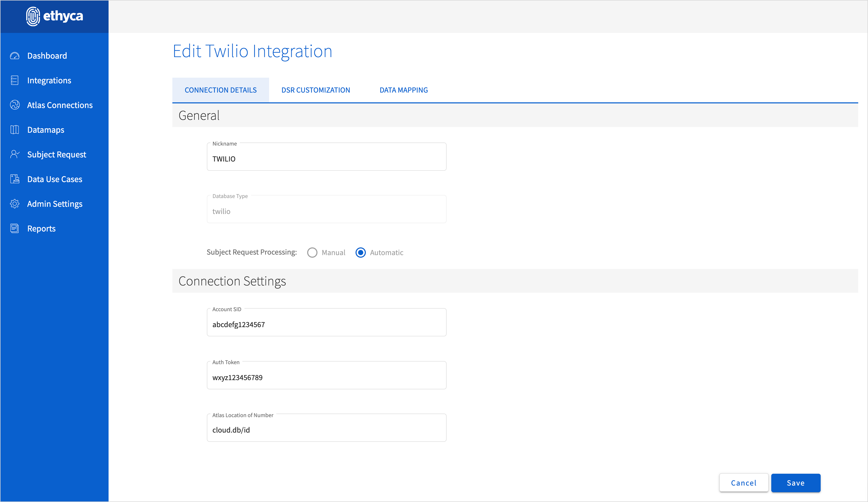Click the Auth Token field

[326, 377]
